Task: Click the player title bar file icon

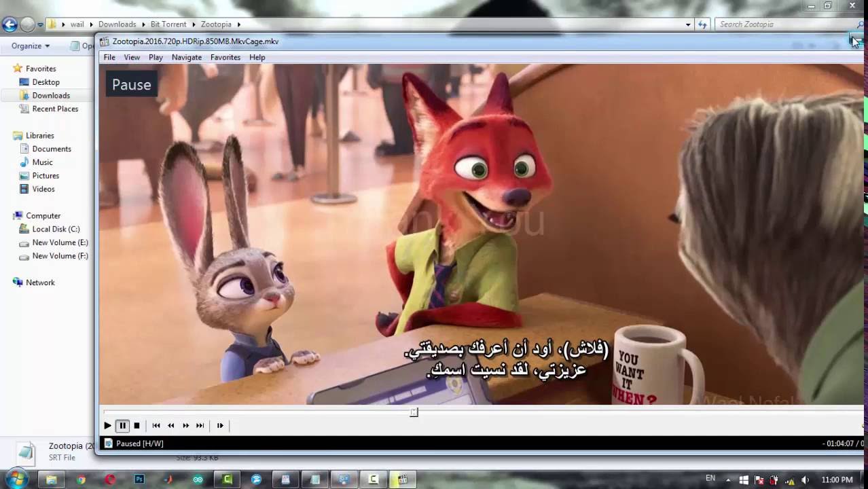Action: pos(105,41)
